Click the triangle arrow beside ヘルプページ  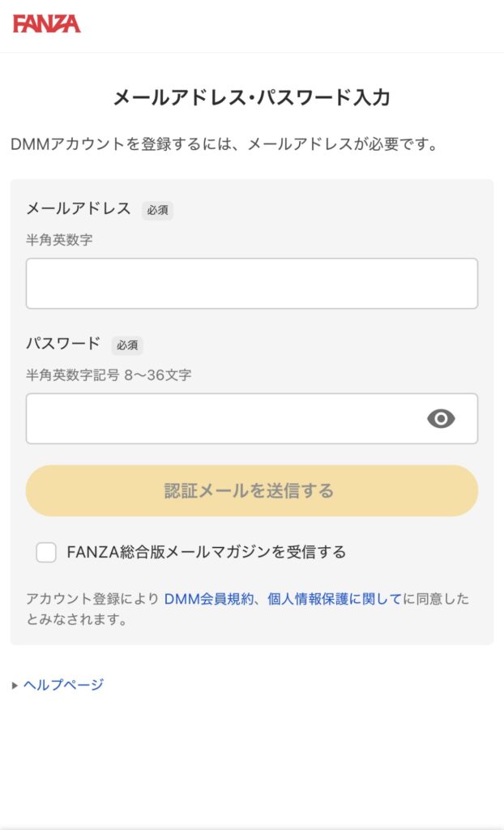coord(15,686)
